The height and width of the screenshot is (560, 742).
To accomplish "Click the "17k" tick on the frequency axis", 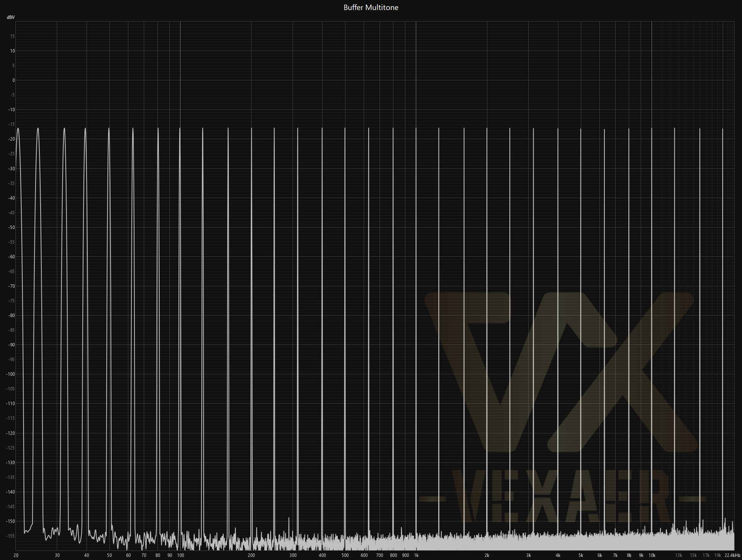I will [706, 555].
